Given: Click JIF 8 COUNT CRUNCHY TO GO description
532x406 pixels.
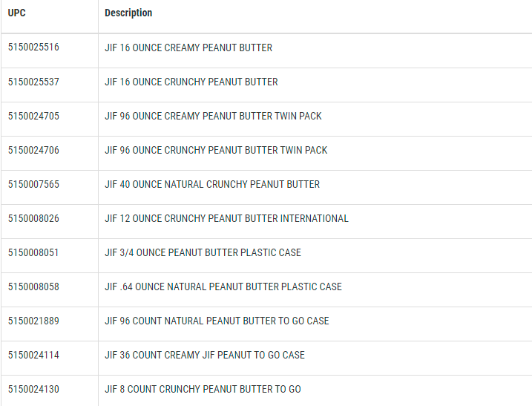Looking at the screenshot, I should [203, 389].
